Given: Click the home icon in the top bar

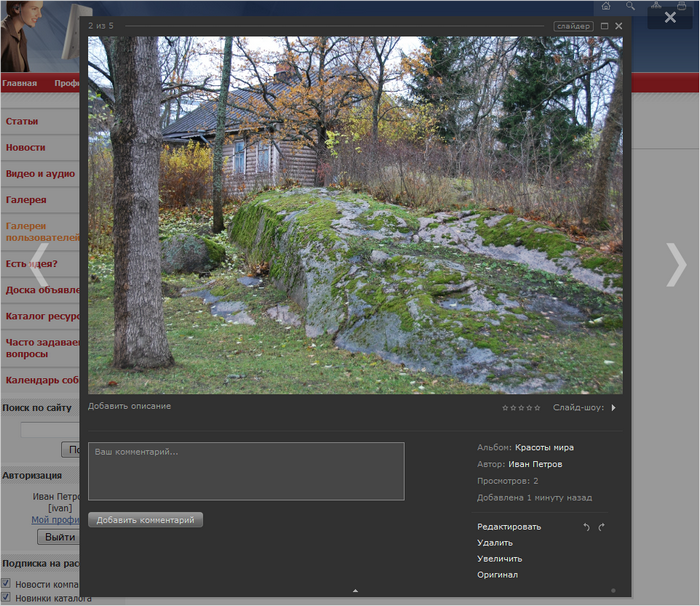Looking at the screenshot, I should [605, 6].
